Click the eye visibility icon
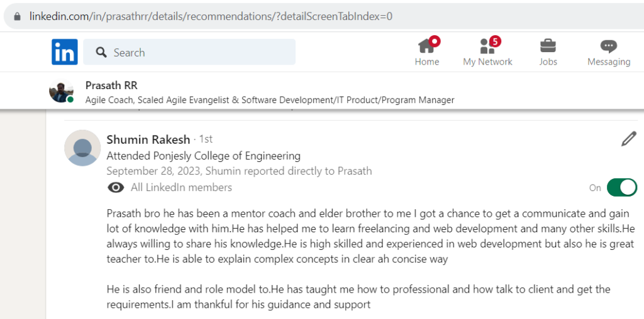Viewport: 644px width, 319px height. click(116, 187)
